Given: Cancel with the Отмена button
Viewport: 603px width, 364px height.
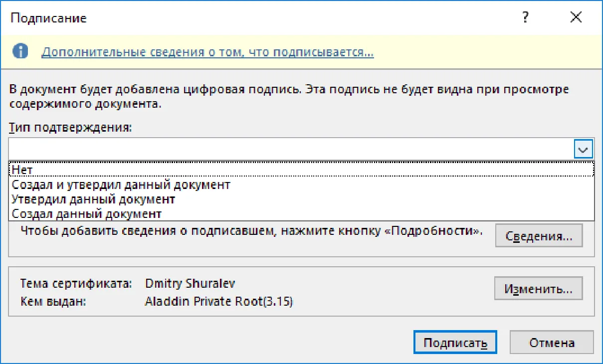Looking at the screenshot, I should (x=552, y=343).
